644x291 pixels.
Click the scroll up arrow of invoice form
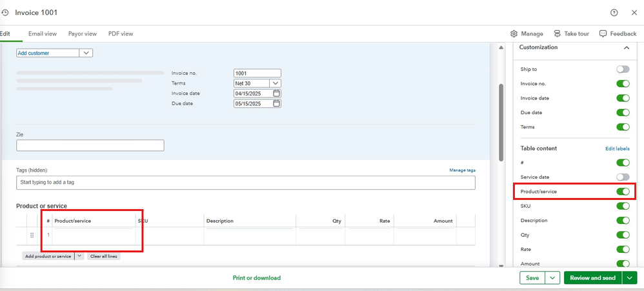pos(501,48)
